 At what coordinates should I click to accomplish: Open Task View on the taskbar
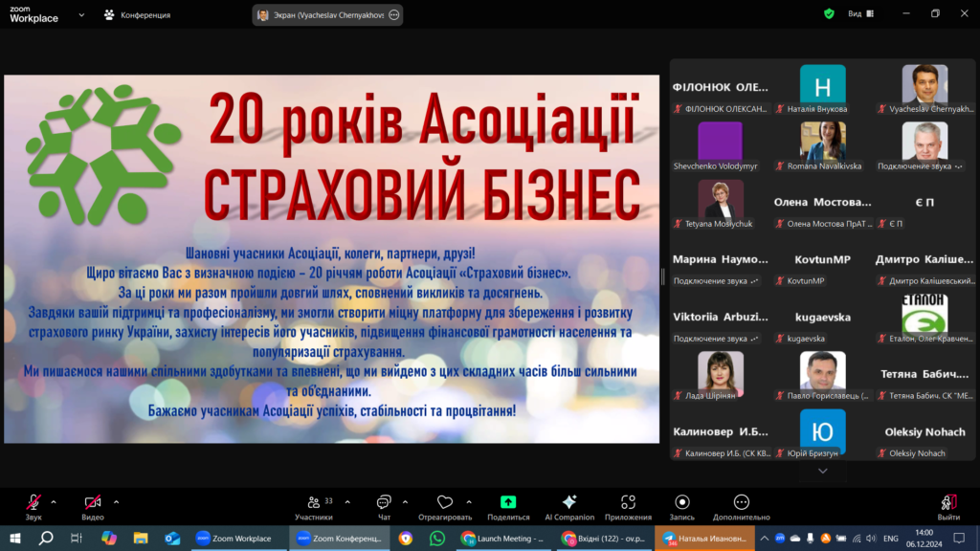pyautogui.click(x=77, y=538)
